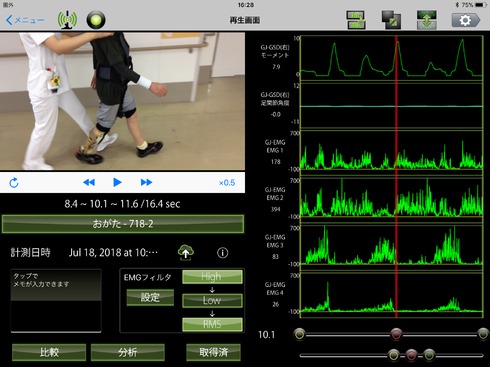
Task: Tap the yellow handle on the lower slider
Action: (x=393, y=355)
